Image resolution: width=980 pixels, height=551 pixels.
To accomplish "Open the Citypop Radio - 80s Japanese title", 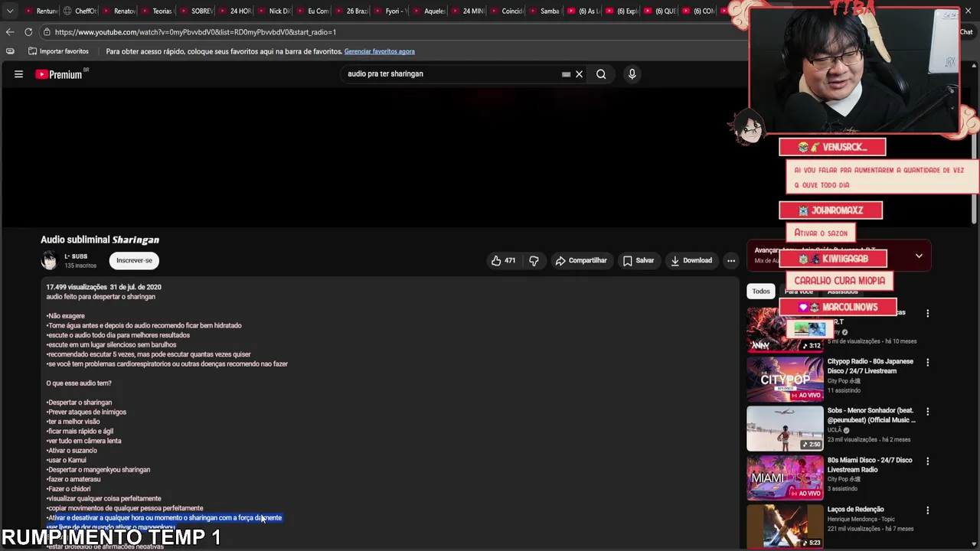I will click(871, 366).
